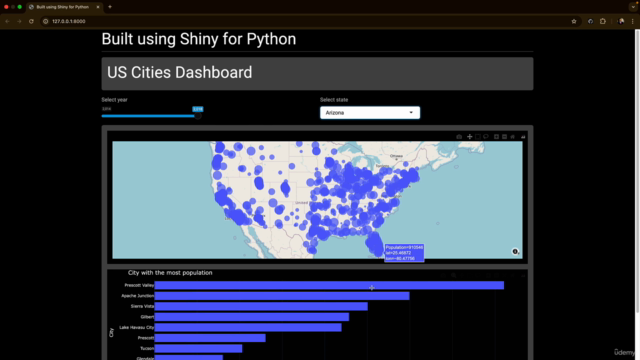Screen dimensions: 640x360
Task: Click the Lake Havasu City bar
Action: pos(248,327)
